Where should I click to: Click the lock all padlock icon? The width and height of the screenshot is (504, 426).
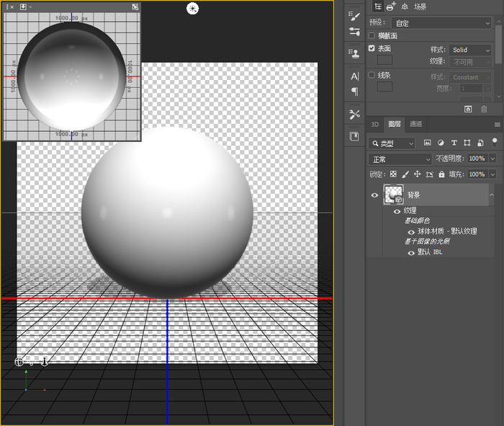(x=441, y=174)
